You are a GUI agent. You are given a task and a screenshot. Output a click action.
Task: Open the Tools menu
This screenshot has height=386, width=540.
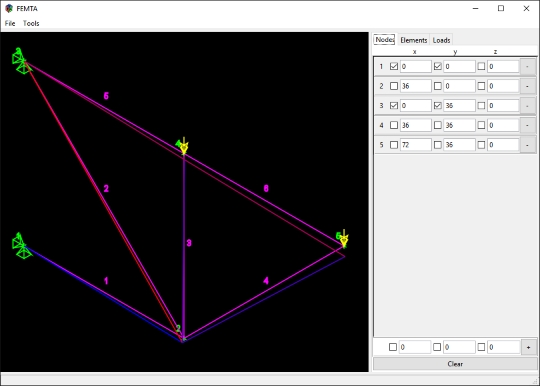pos(31,23)
